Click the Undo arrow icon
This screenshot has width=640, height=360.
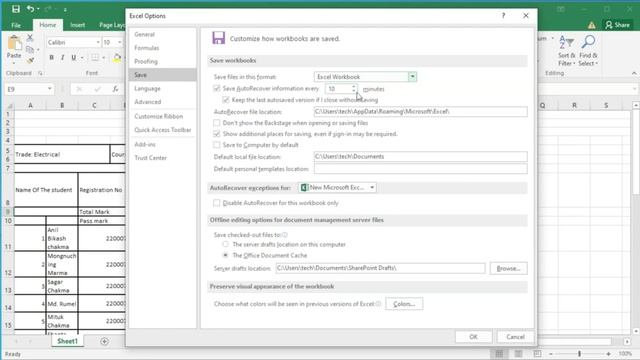pyautogui.click(x=31, y=9)
